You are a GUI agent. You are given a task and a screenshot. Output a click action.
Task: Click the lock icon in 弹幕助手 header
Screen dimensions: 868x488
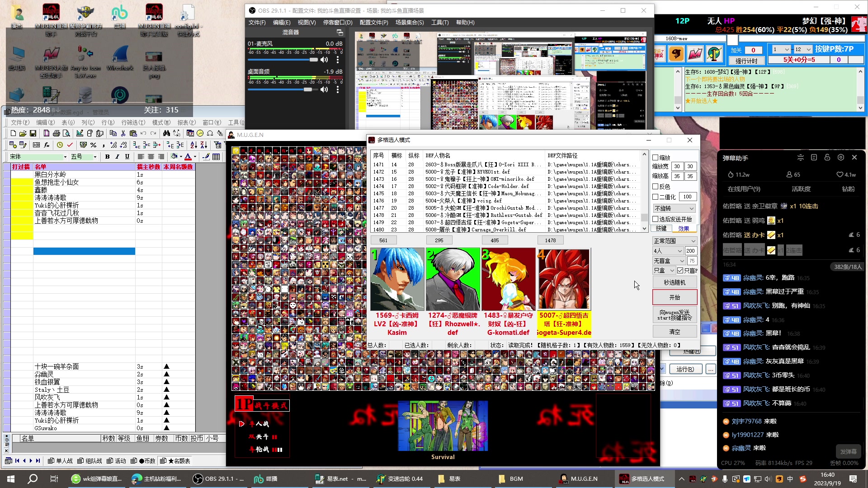click(827, 158)
